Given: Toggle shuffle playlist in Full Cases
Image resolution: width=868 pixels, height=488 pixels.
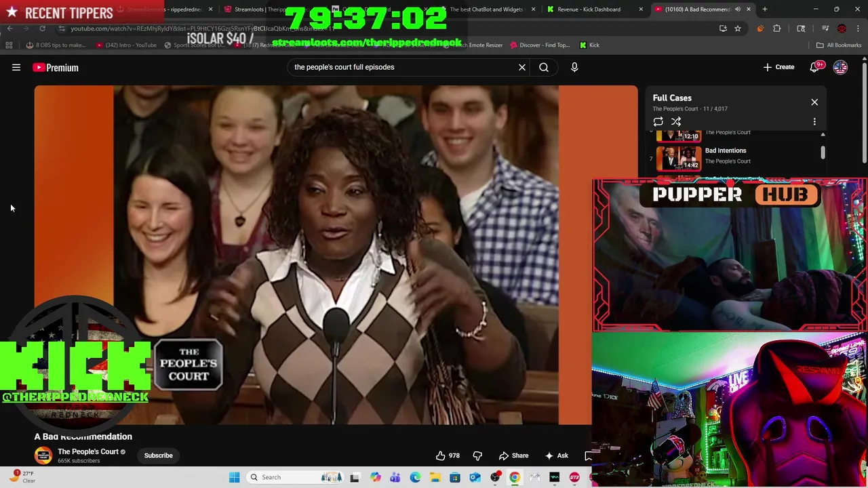Looking at the screenshot, I should [676, 121].
